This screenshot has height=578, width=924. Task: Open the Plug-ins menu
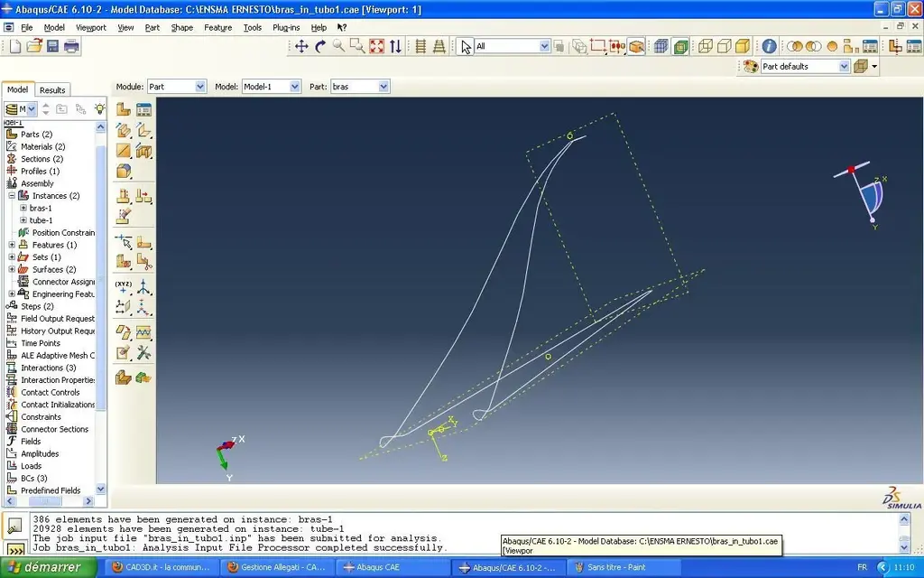[x=286, y=27]
